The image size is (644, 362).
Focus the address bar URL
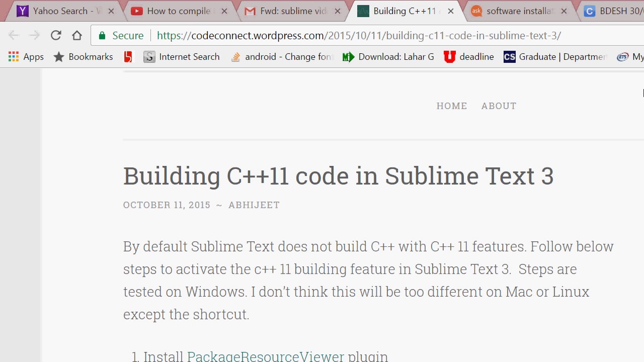[359, 36]
